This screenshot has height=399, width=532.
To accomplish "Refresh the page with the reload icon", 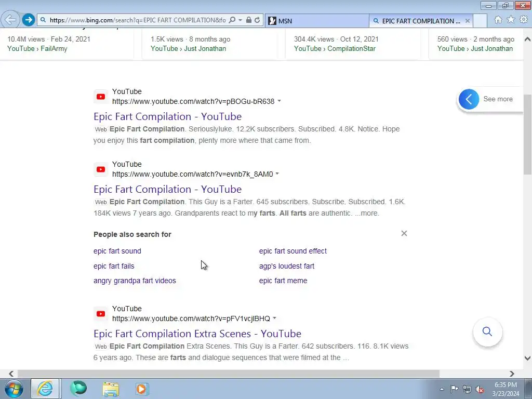I will (x=257, y=20).
